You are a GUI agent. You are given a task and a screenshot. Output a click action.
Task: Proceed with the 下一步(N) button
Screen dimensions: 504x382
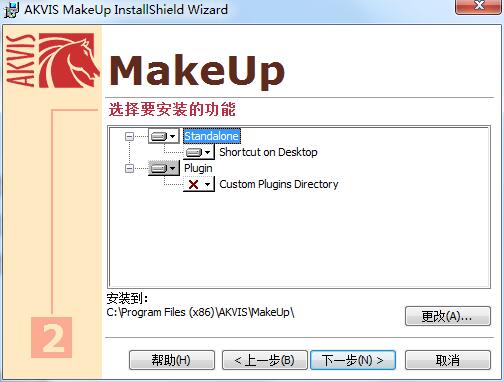[x=353, y=360]
